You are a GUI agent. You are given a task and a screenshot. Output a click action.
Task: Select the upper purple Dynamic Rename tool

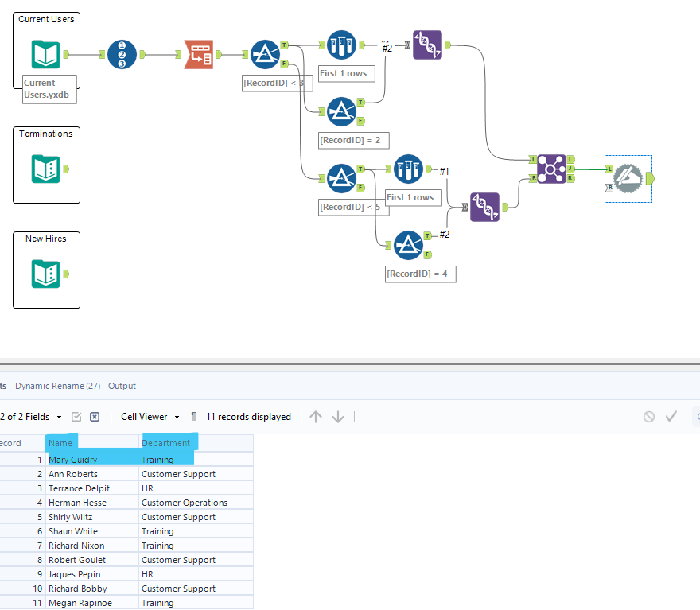[427, 45]
